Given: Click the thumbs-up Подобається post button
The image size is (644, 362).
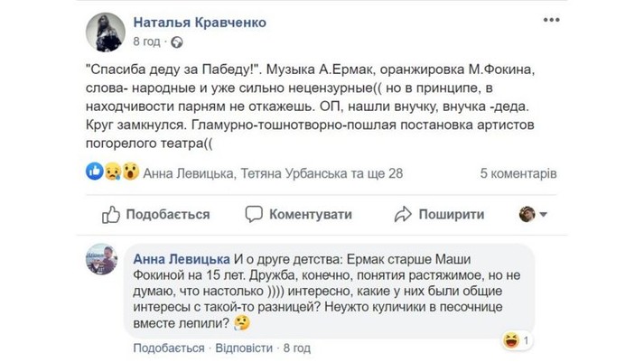Looking at the screenshot, I should (x=156, y=214).
